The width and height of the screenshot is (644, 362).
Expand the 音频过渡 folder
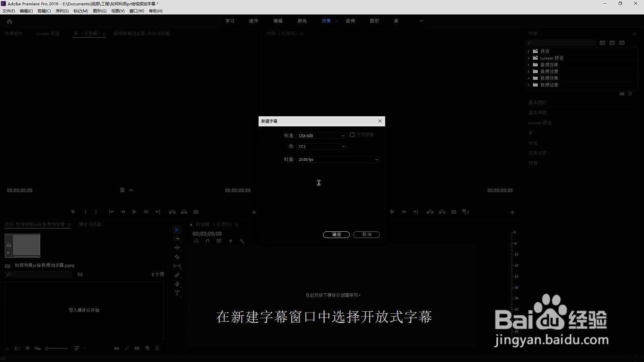coord(528,72)
